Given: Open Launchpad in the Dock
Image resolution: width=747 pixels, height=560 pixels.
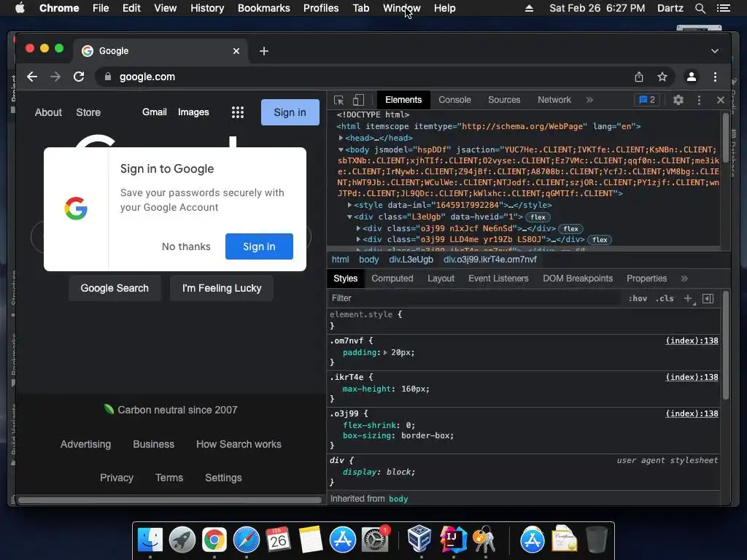Looking at the screenshot, I should click(182, 540).
